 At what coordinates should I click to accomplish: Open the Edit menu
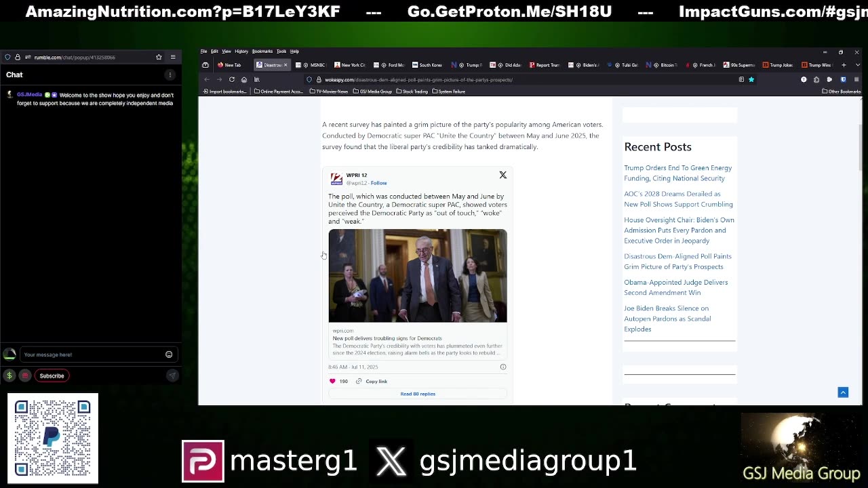coord(214,52)
